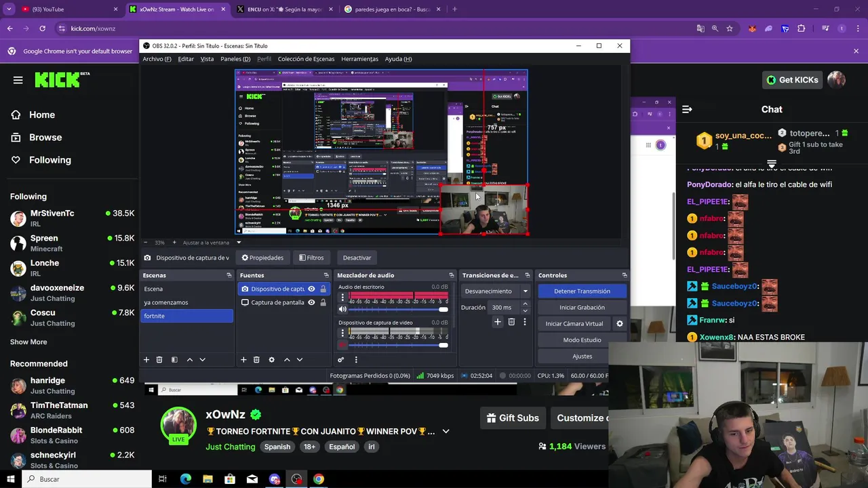Open audio mixer three-dots menu
The width and height of the screenshot is (868, 488).
(355, 360)
